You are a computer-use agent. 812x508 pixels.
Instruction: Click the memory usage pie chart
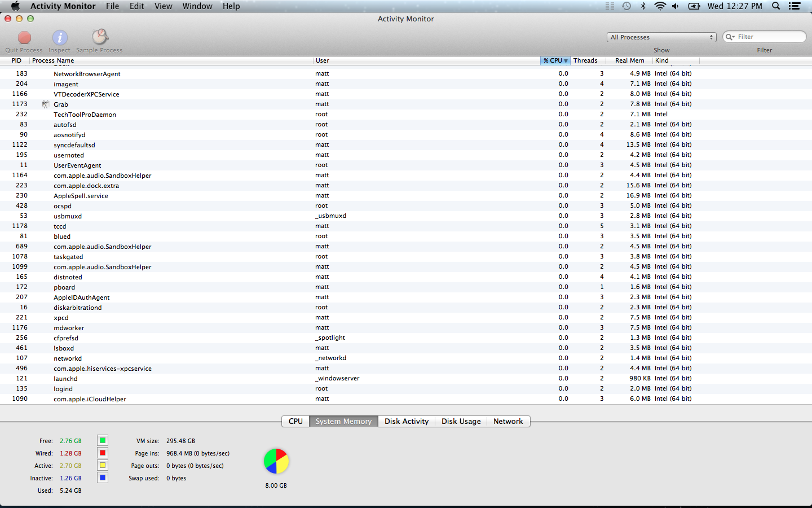276,461
